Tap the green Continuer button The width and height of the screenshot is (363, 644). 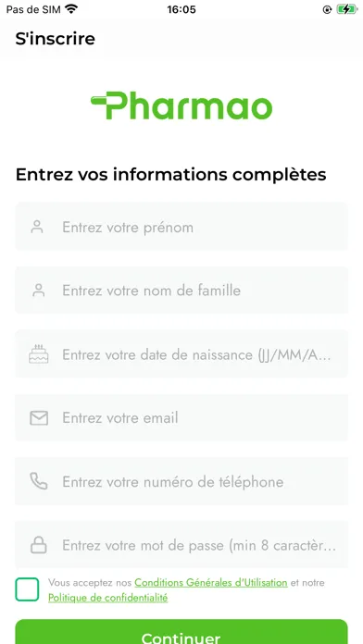click(x=181, y=632)
